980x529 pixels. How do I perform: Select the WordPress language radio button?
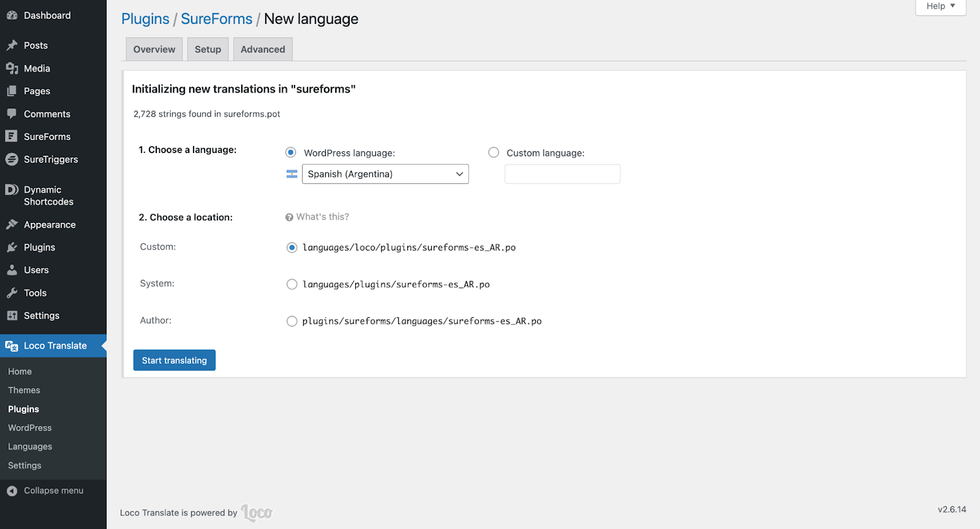coord(291,152)
